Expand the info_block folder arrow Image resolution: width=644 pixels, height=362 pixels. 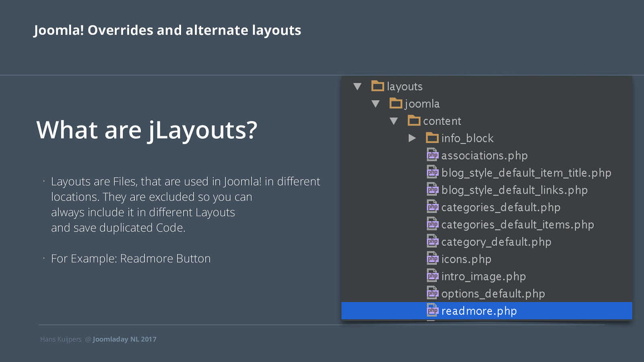pyautogui.click(x=412, y=138)
